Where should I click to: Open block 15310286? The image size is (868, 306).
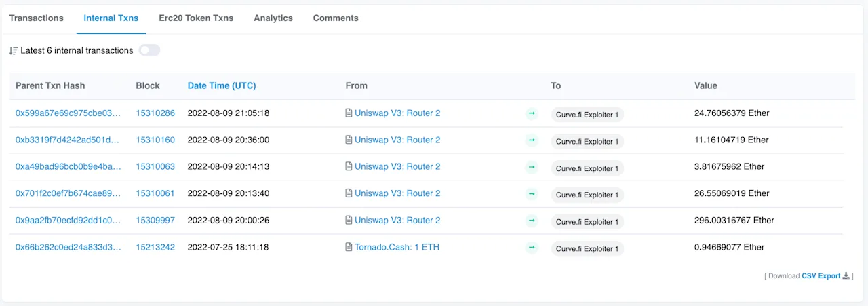point(155,113)
